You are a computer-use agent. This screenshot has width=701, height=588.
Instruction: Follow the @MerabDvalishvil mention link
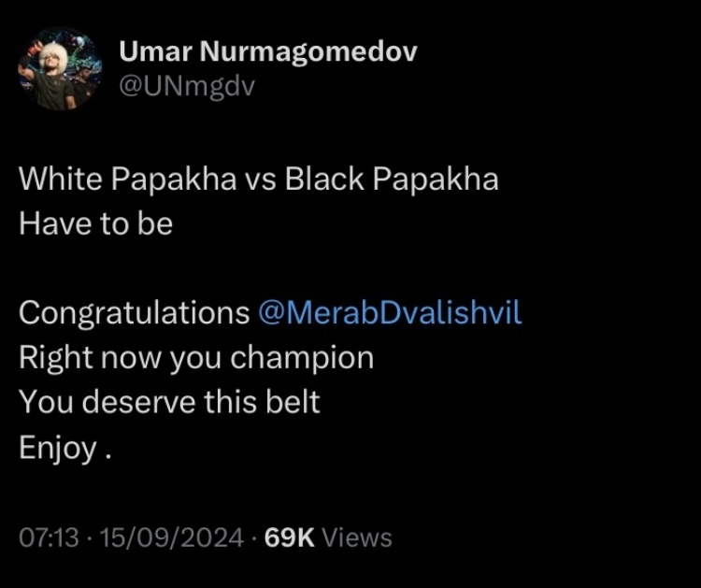(x=390, y=312)
